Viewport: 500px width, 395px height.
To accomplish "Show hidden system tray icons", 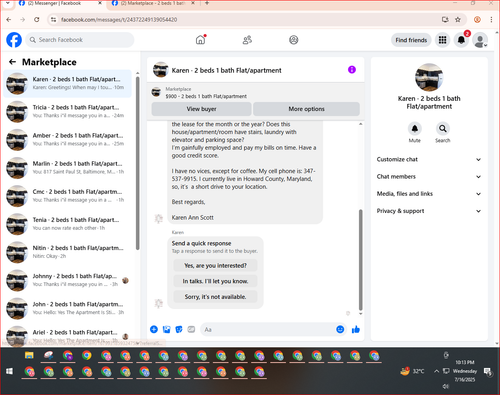I will [x=436, y=371].
